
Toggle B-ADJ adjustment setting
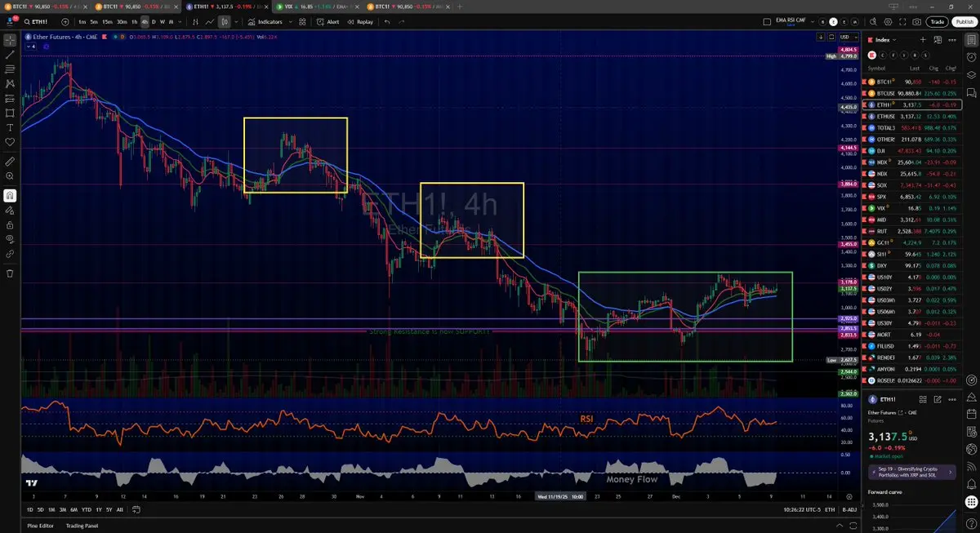pos(849,509)
